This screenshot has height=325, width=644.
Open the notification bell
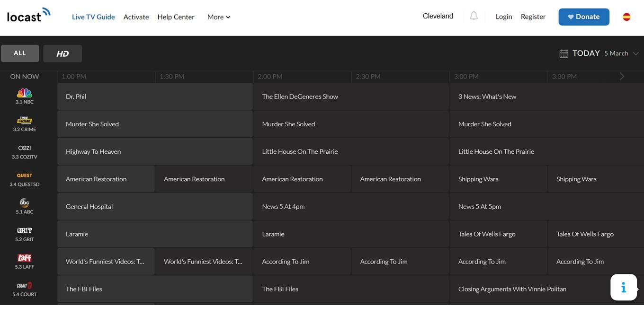coord(474,16)
